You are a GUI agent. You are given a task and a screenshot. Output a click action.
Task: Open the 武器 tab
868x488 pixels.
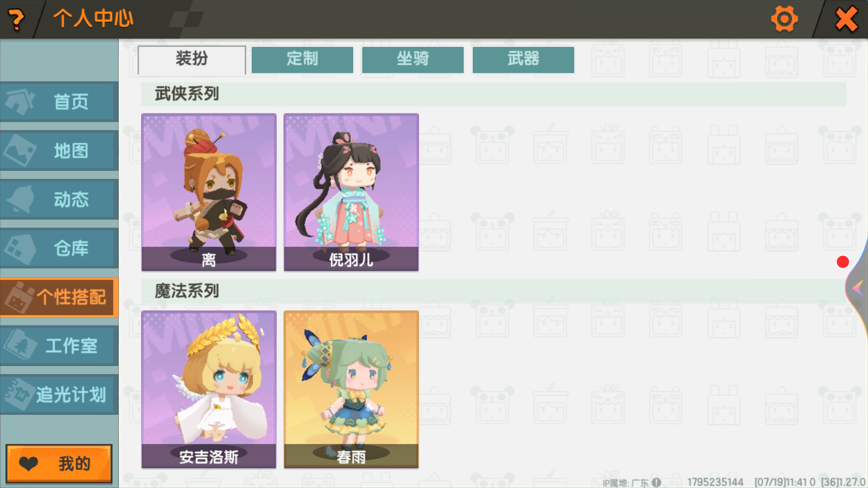pos(523,60)
